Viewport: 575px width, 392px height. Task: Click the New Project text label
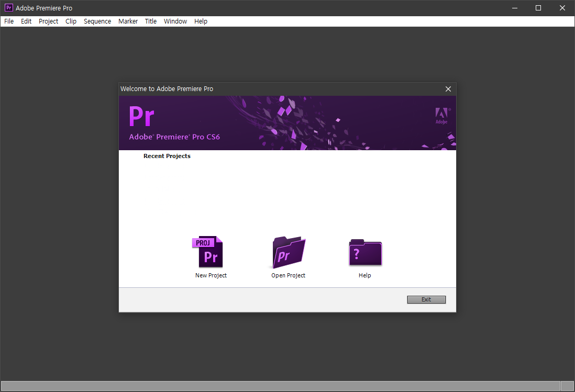211,275
